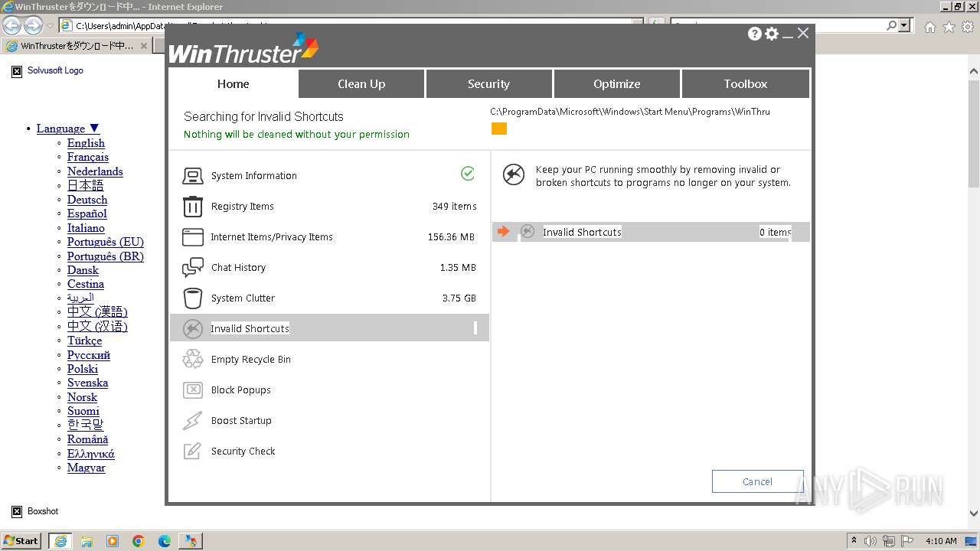Screen dimensions: 980x551
Task: Click the 349 items count
Action: (x=454, y=207)
